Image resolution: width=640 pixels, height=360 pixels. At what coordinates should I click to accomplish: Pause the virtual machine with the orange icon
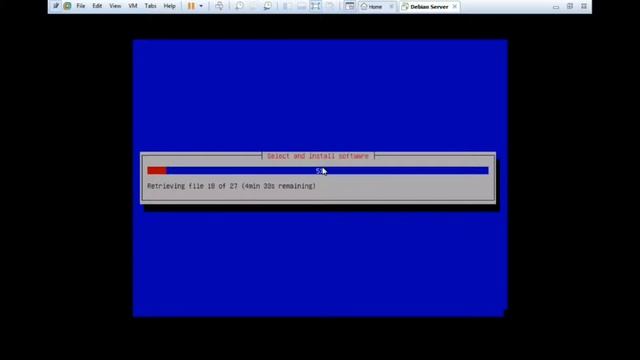tap(191, 6)
